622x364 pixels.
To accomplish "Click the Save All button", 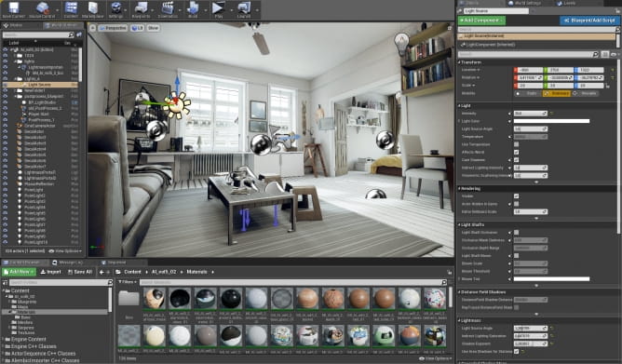I will pos(80,272).
